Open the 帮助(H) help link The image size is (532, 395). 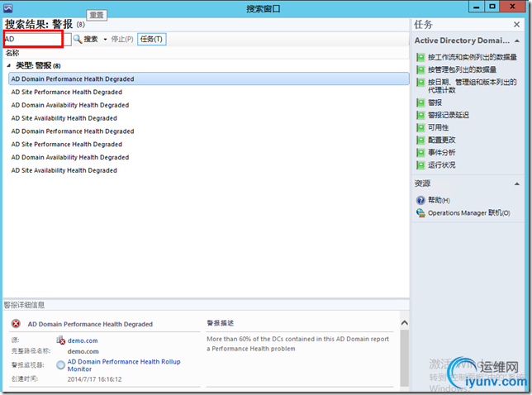(439, 200)
